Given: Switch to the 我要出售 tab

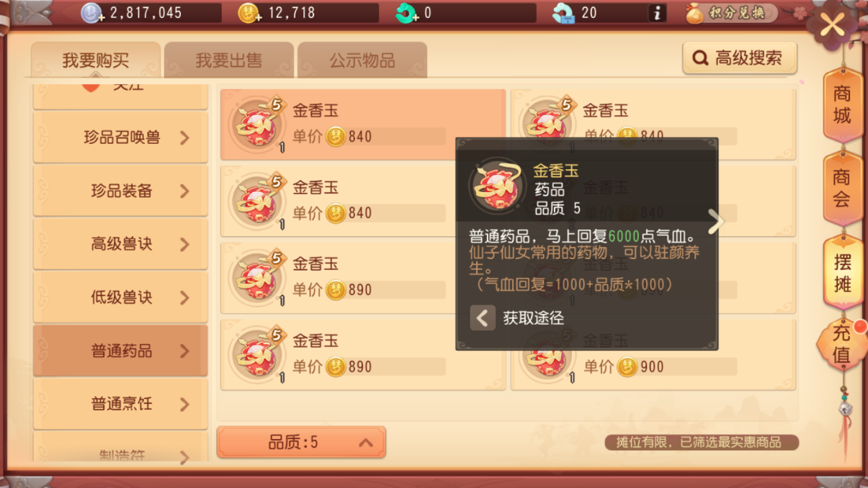Looking at the screenshot, I should click(x=229, y=60).
